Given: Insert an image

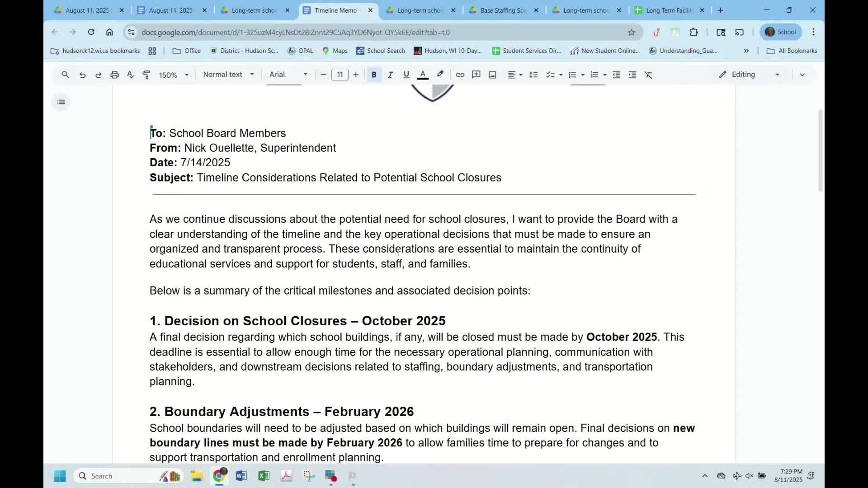Looking at the screenshot, I should (x=492, y=75).
